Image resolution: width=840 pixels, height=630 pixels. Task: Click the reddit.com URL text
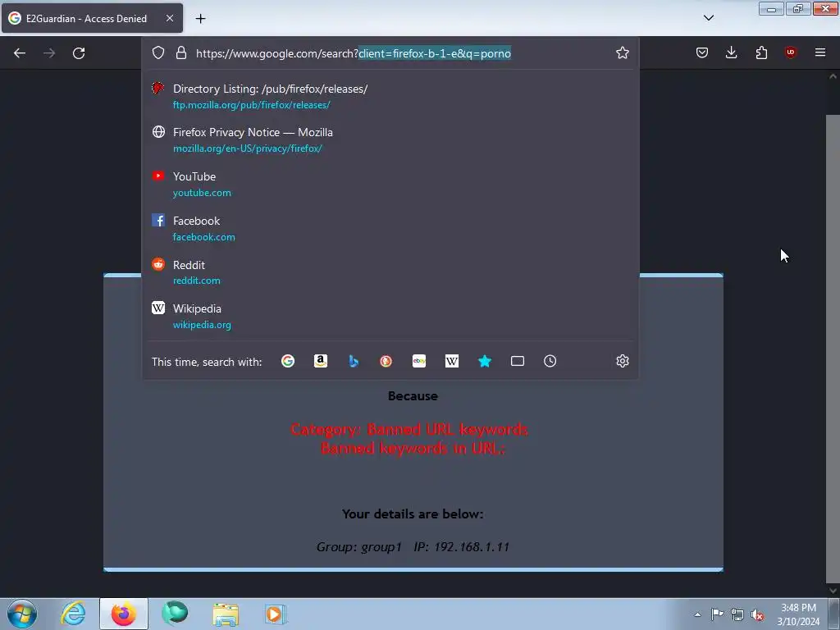click(196, 281)
